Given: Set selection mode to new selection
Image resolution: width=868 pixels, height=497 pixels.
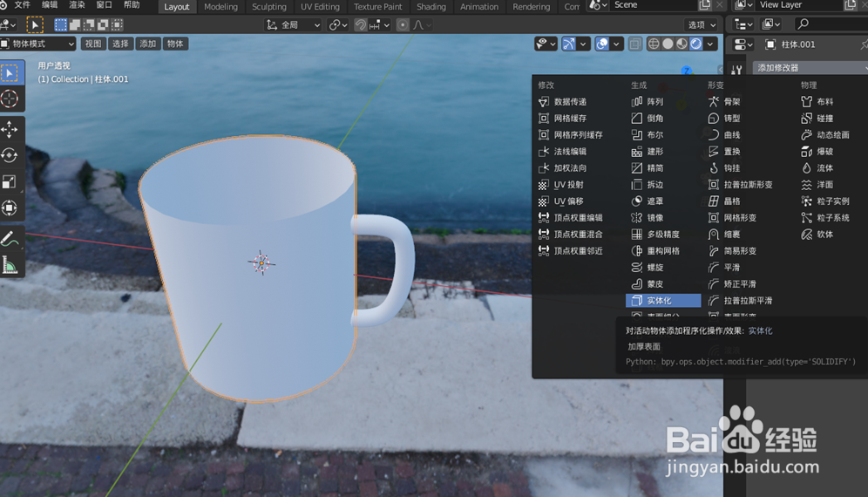Looking at the screenshot, I should (60, 25).
